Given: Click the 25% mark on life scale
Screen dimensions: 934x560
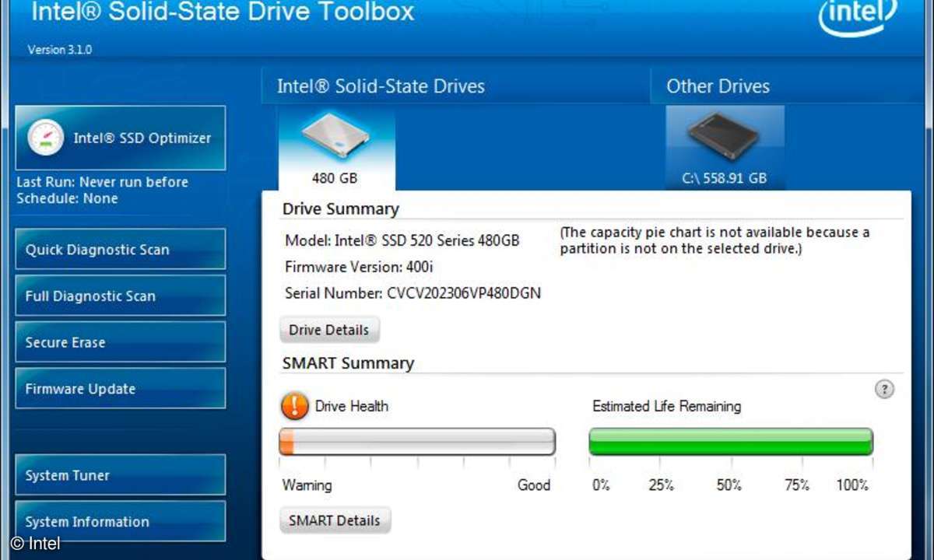Looking at the screenshot, I should (x=662, y=485).
